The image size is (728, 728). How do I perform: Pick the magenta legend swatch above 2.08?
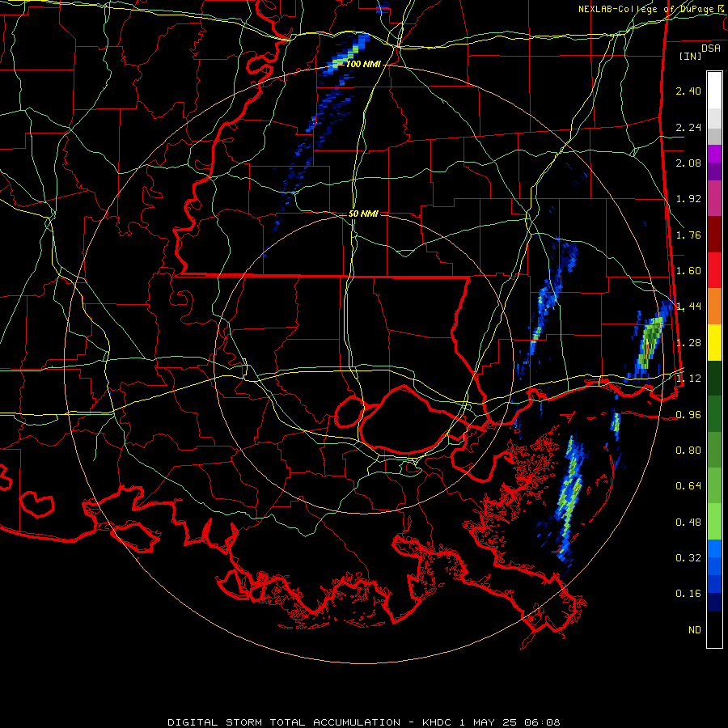point(714,154)
